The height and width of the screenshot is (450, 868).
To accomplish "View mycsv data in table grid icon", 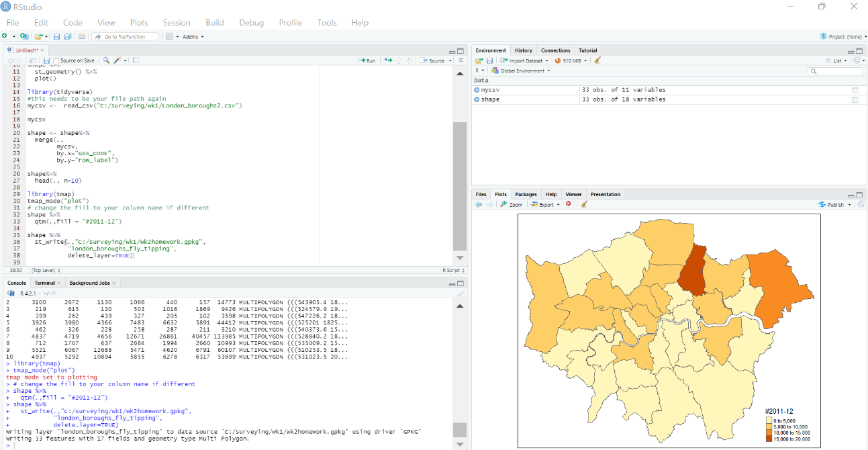I will point(855,90).
